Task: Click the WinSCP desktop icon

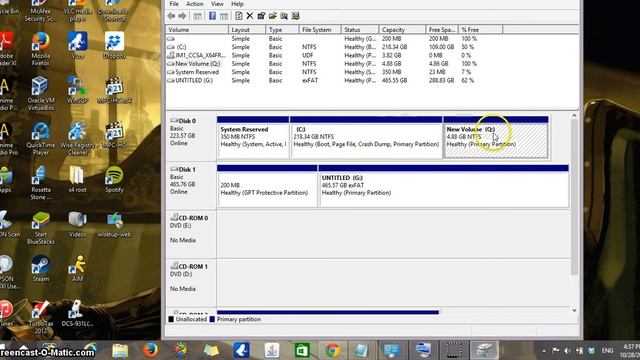Action: (77, 90)
